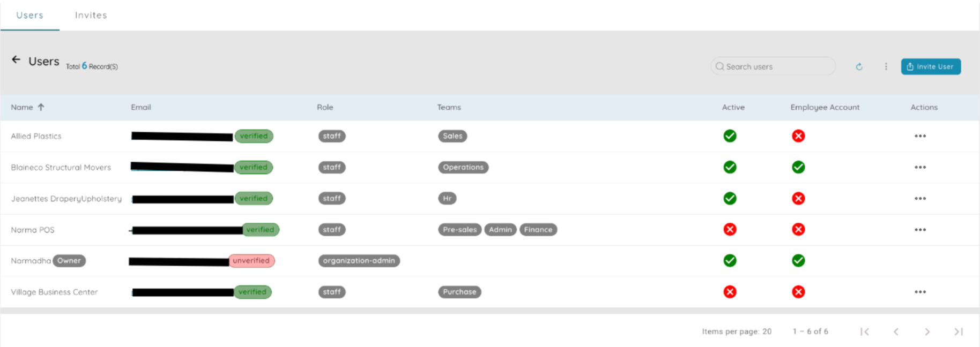Jump to the last page of users
This screenshot has width=980, height=347.
pyautogui.click(x=959, y=331)
